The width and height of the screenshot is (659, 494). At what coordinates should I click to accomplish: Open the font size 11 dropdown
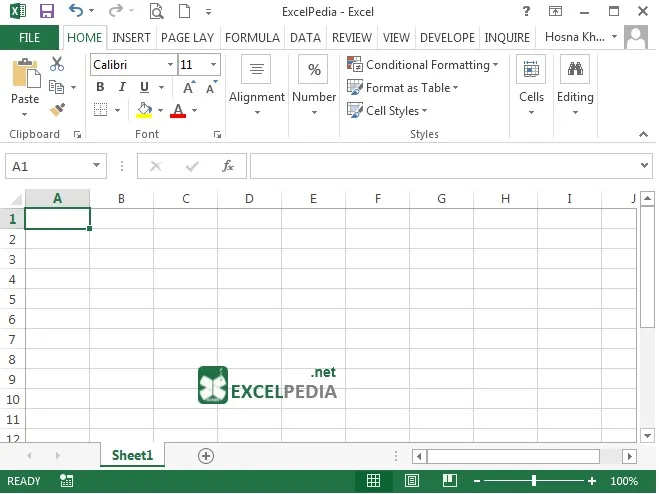213,65
